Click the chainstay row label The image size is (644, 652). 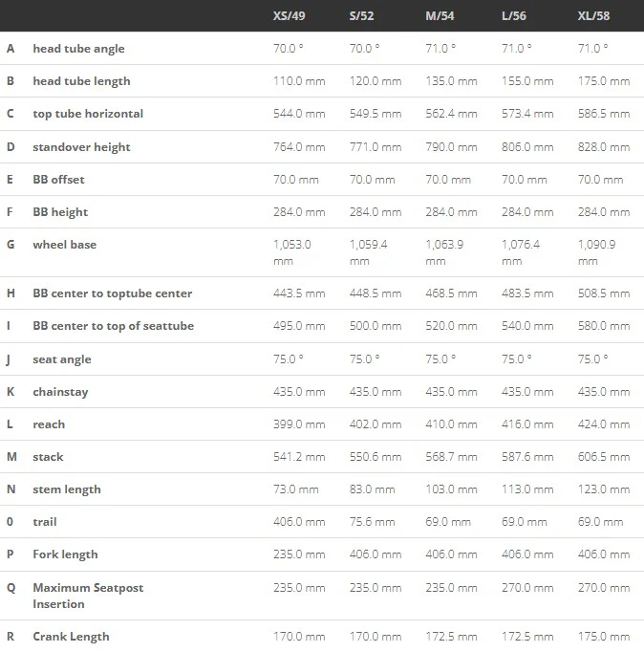(x=60, y=392)
